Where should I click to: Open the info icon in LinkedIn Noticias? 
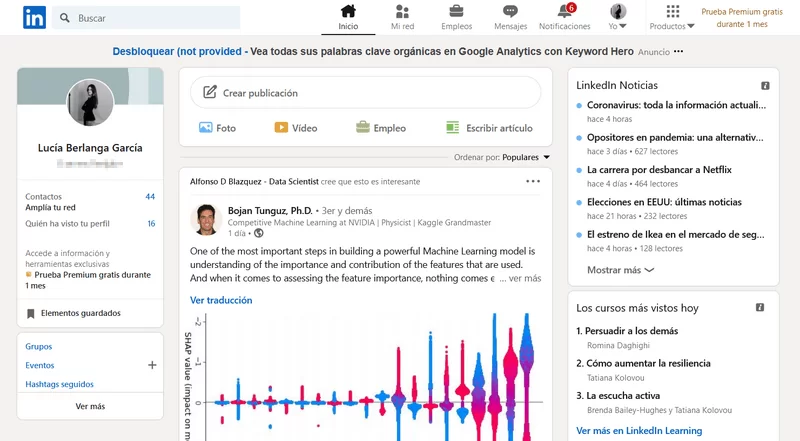tap(765, 86)
